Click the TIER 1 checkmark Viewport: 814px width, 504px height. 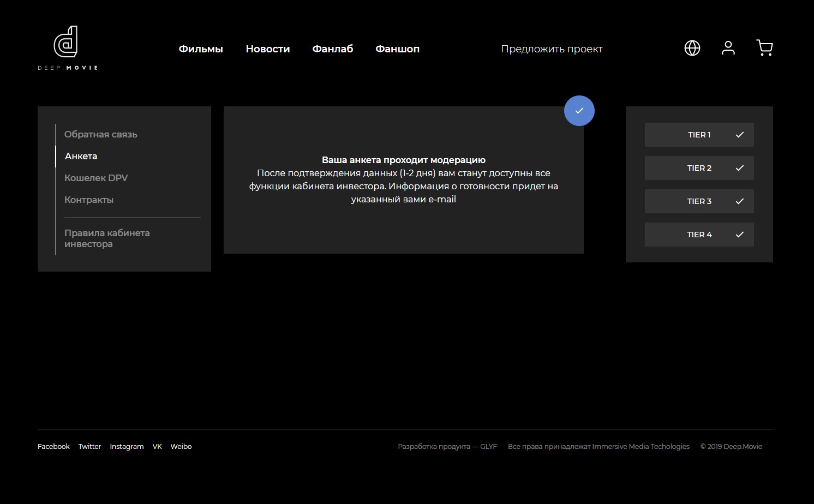coord(739,135)
